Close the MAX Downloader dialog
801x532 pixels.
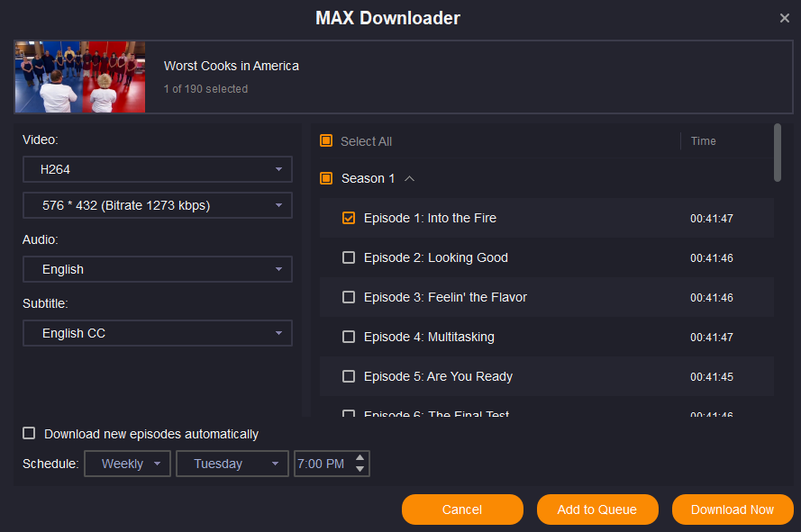click(x=784, y=18)
